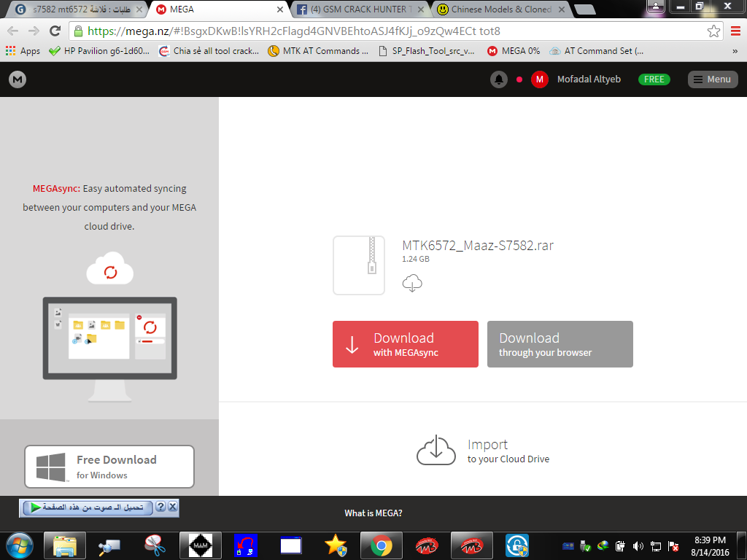Click the MEGA logo in the header
Viewport: 747px width, 560px height.
pos(18,79)
